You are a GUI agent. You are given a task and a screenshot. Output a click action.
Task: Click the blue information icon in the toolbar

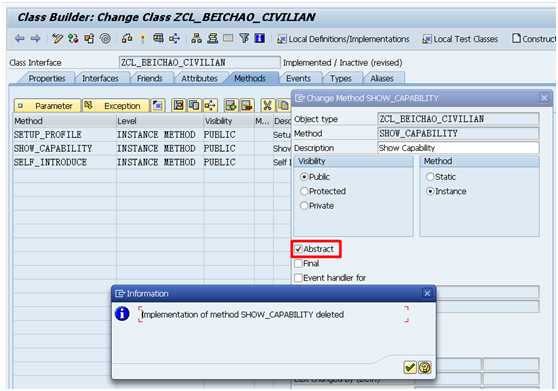pos(260,38)
